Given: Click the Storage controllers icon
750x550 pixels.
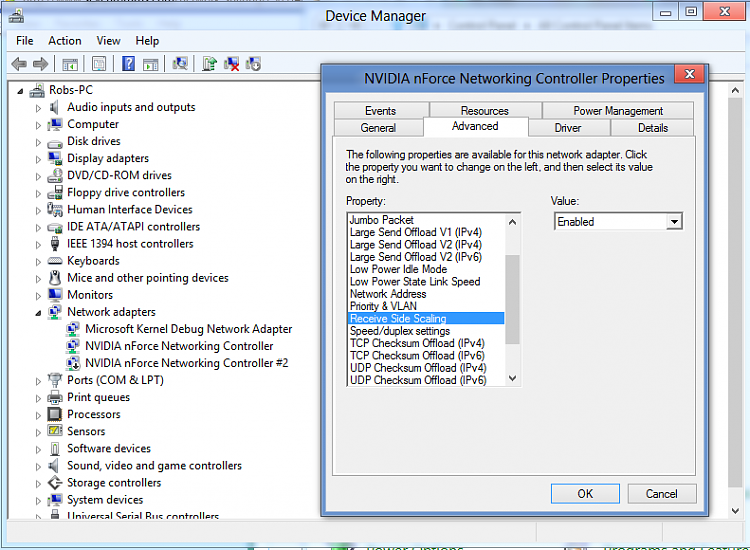Looking at the screenshot, I should point(55,483).
